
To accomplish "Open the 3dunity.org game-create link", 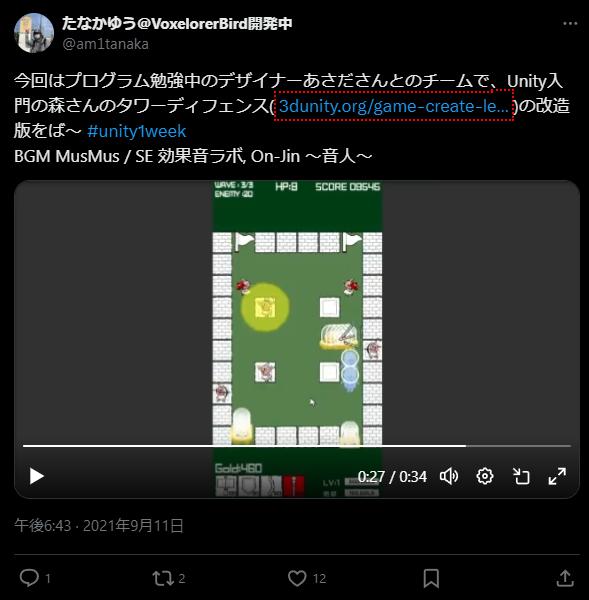I will coord(394,106).
